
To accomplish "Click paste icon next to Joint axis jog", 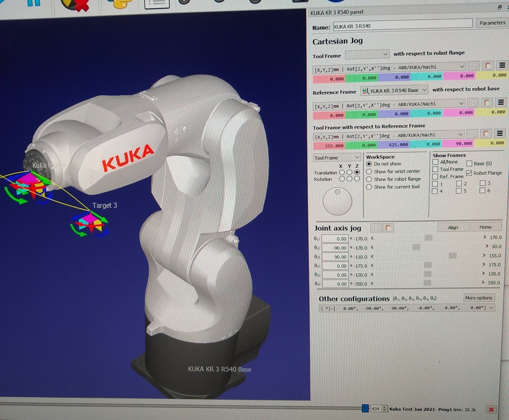I will (x=388, y=228).
